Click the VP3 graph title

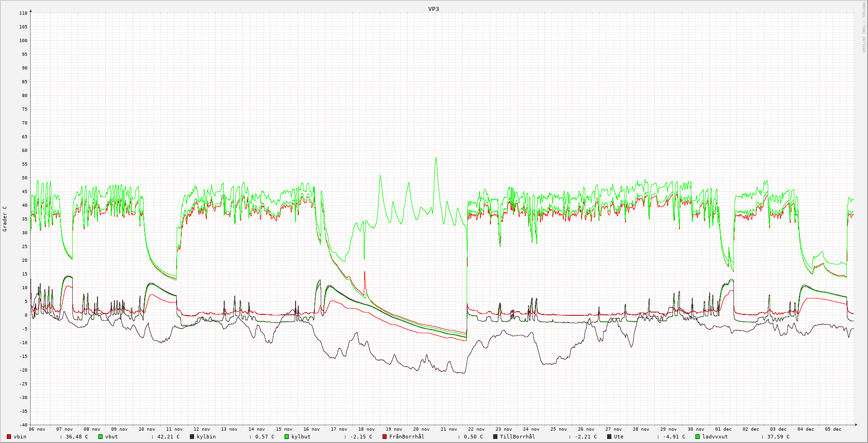point(433,9)
